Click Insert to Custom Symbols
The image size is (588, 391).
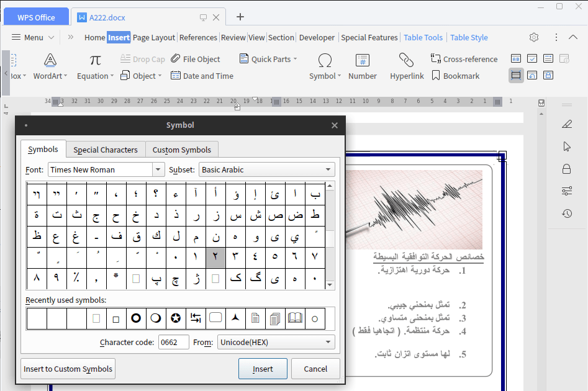tap(67, 369)
